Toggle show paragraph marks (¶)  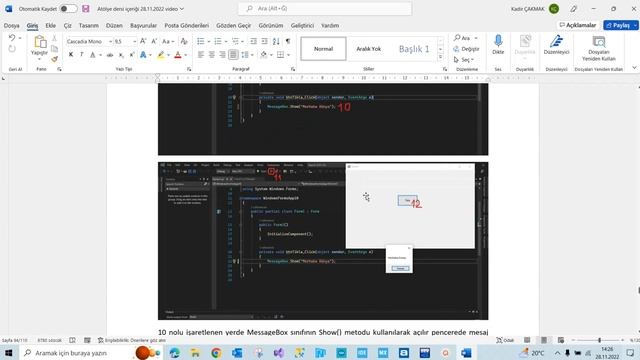click(288, 41)
